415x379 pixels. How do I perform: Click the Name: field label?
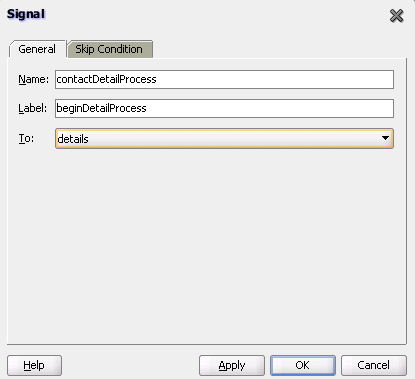coord(33,79)
